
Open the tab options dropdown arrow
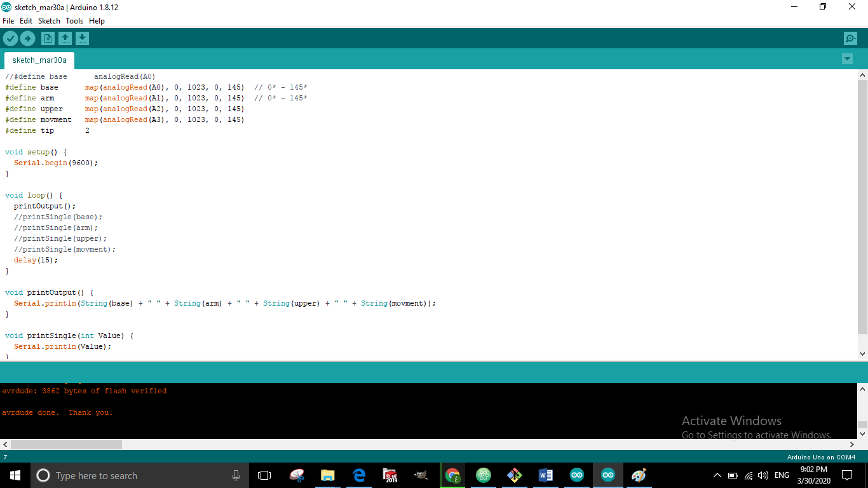tap(847, 59)
